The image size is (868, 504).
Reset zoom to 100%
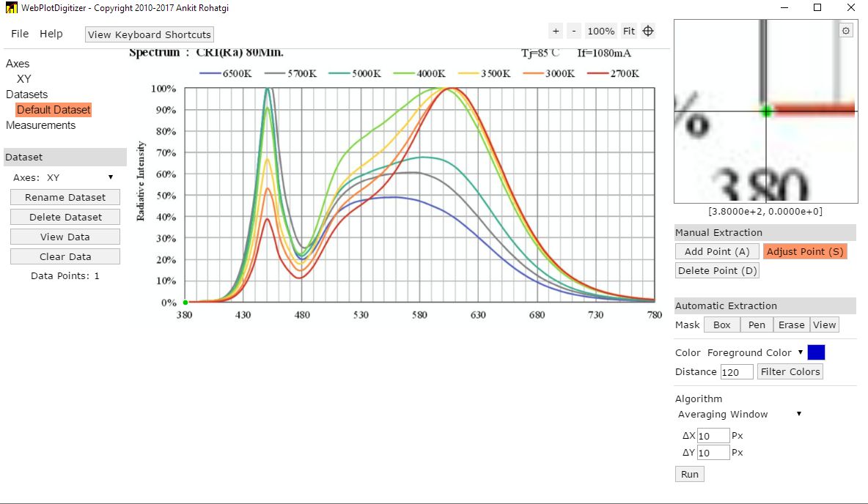600,31
